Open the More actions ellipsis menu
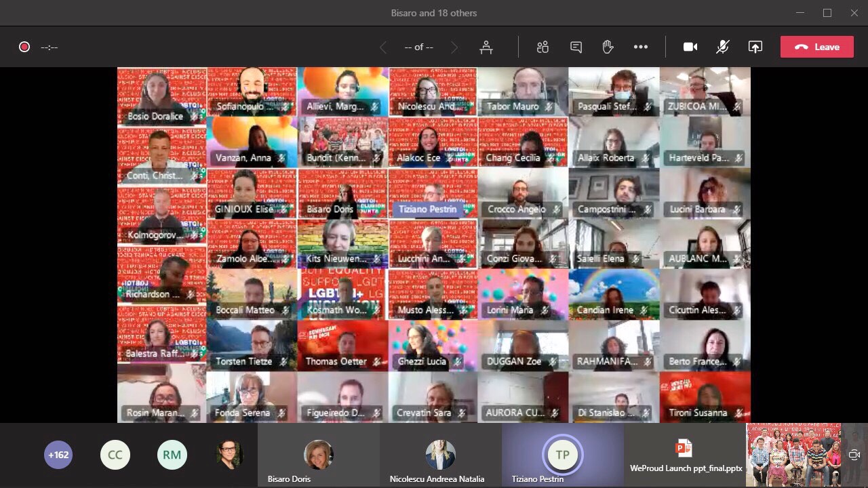The height and width of the screenshot is (488, 868). click(x=641, y=47)
